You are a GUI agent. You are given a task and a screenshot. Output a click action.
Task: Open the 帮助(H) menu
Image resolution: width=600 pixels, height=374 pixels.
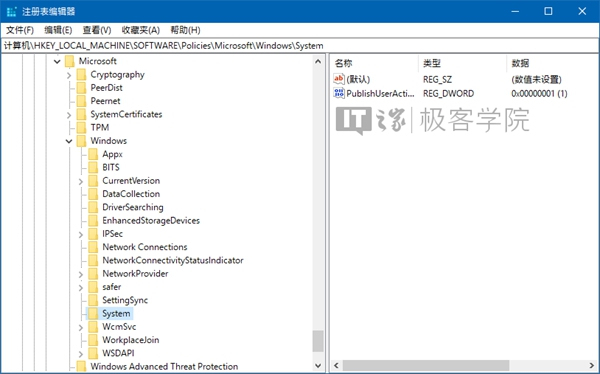(x=185, y=30)
